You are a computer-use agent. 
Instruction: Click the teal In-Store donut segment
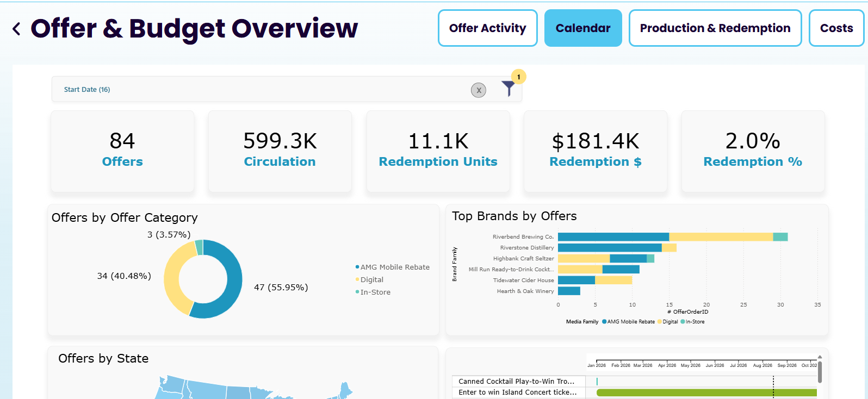199,247
